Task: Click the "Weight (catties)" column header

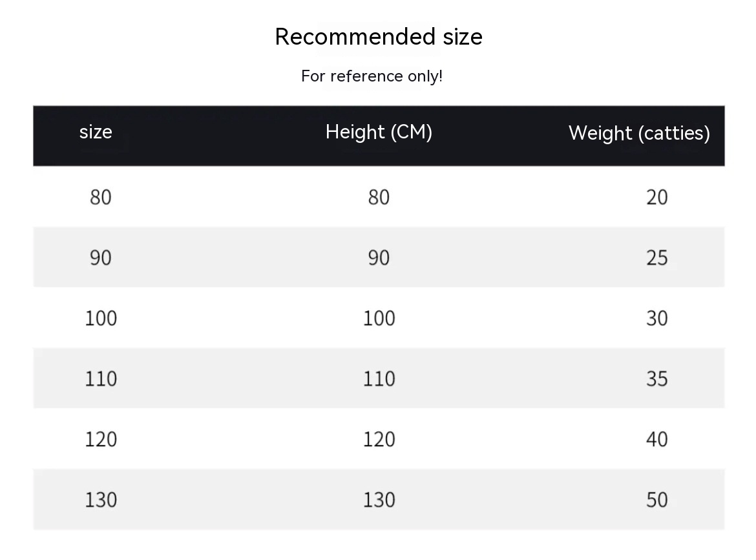Action: (x=639, y=133)
